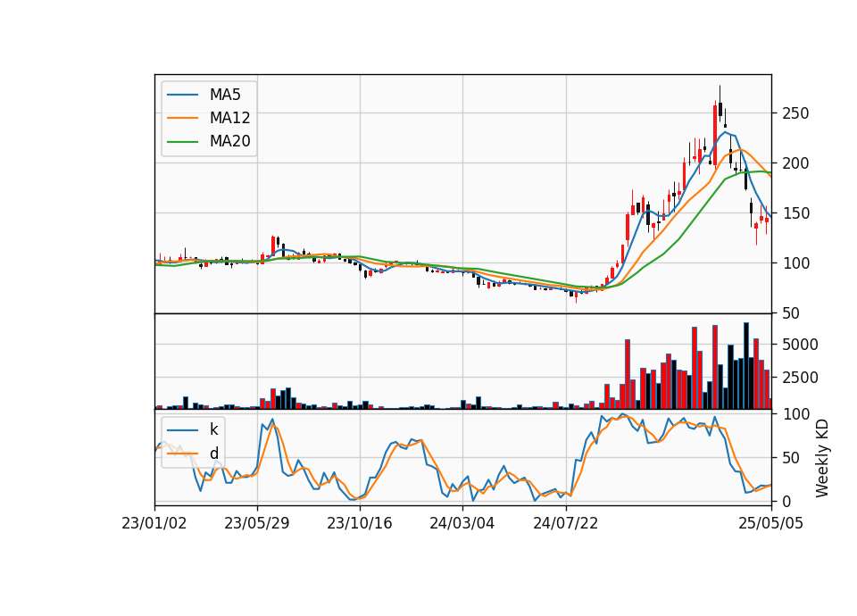Click the 2500 volume axis label

coord(800,377)
